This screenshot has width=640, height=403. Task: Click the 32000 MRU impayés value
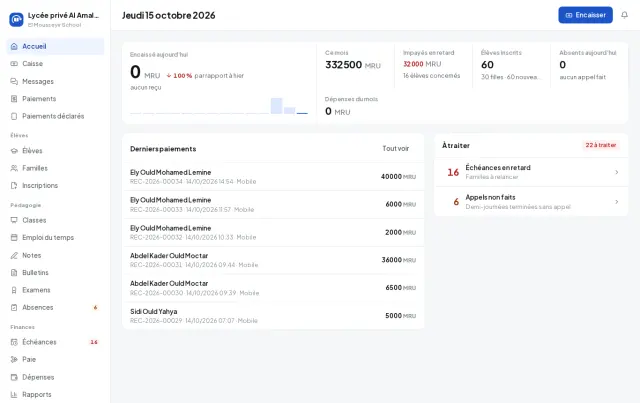coord(422,64)
